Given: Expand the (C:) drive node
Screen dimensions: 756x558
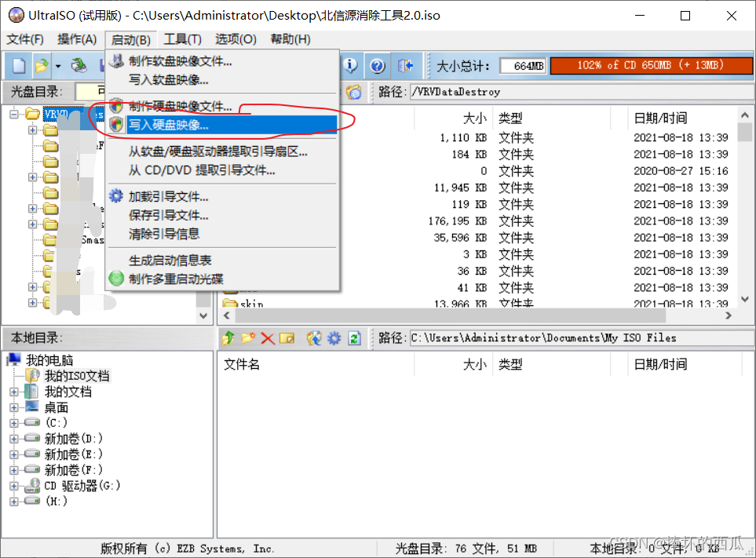Looking at the screenshot, I should [x=14, y=423].
